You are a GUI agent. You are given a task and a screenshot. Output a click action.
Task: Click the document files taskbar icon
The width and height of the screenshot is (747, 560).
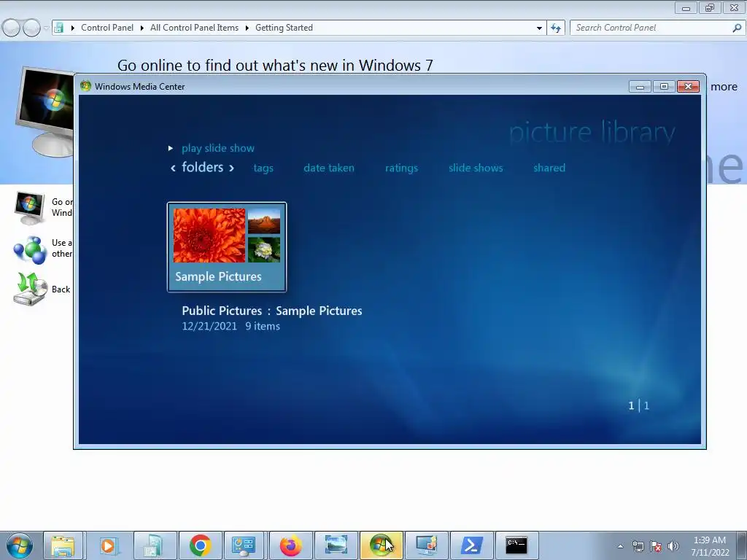154,545
